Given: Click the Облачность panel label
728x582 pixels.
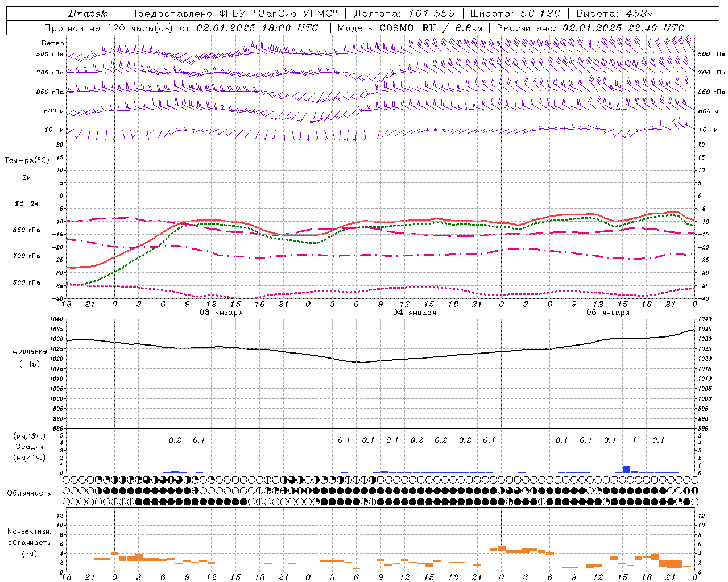Looking at the screenshot, I should (x=29, y=493).
